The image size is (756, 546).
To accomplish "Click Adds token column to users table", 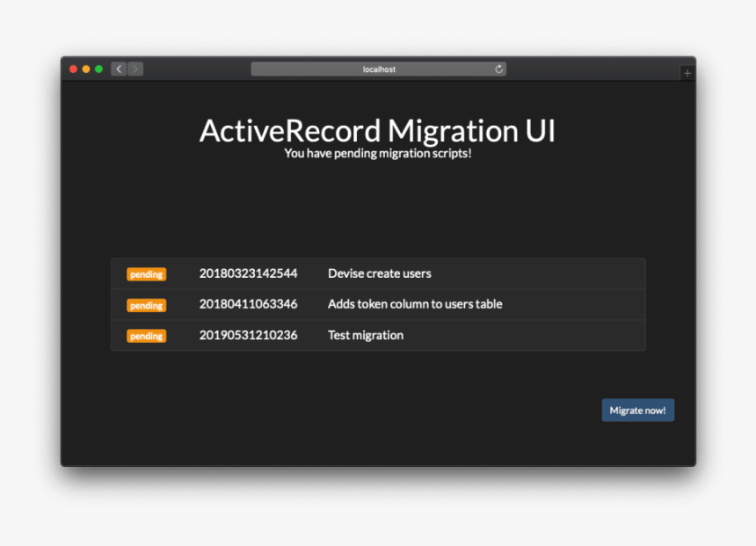I will click(x=415, y=304).
